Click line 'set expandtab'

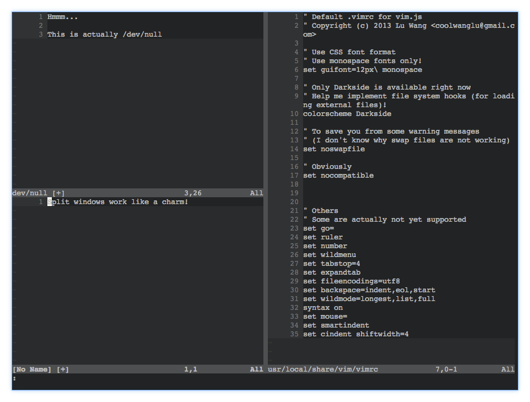tap(332, 272)
